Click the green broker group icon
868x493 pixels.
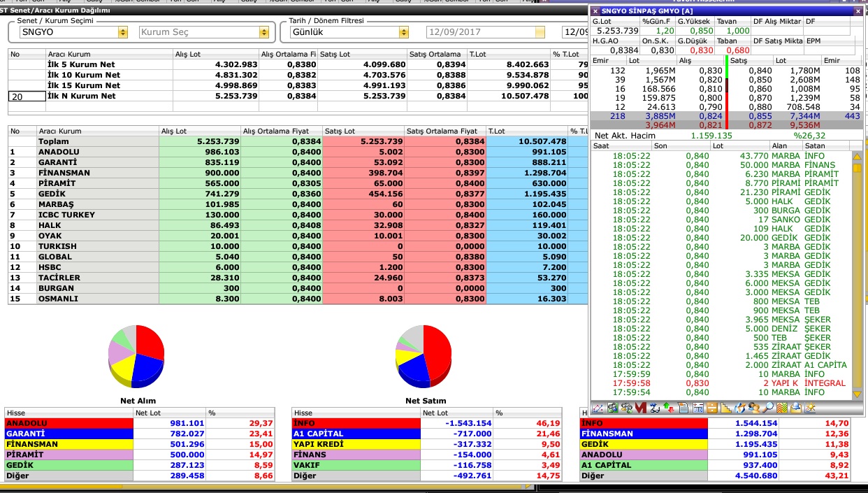(613, 408)
